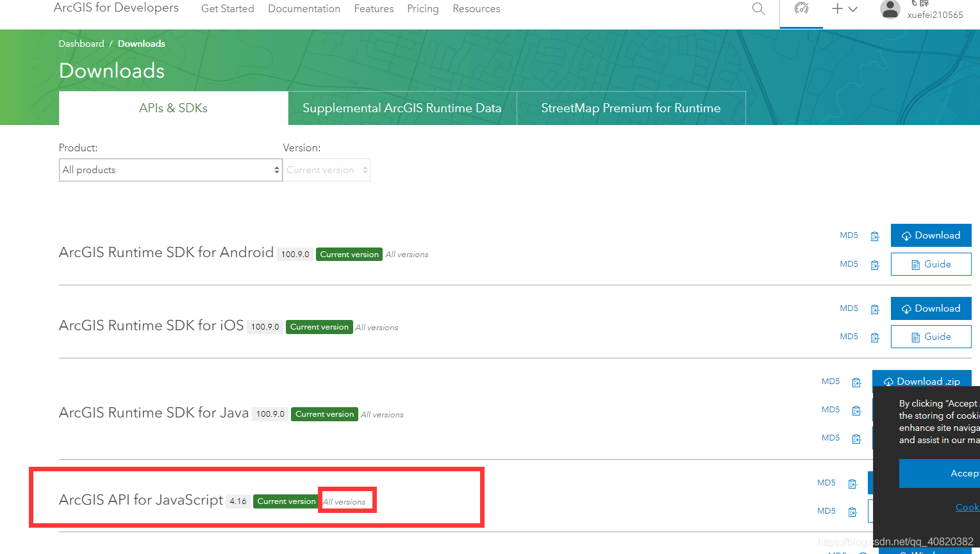Open the search magnifier icon
This screenshot has height=554, width=980.
758,9
